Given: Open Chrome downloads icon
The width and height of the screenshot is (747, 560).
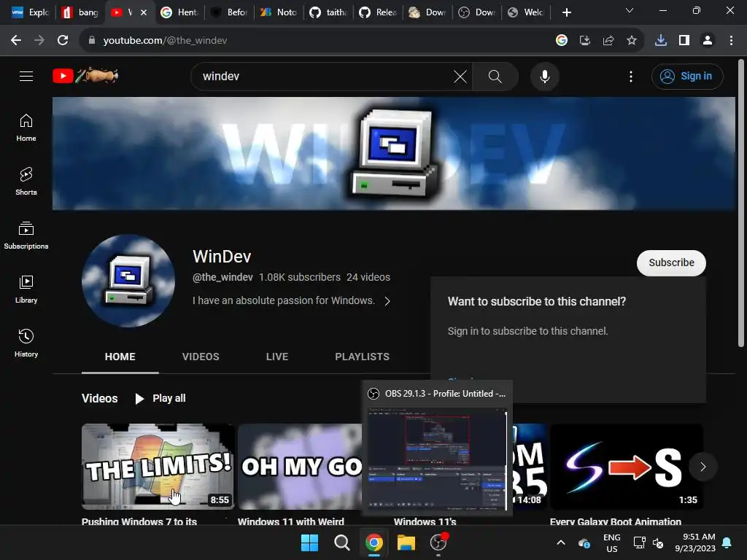Looking at the screenshot, I should click(661, 41).
